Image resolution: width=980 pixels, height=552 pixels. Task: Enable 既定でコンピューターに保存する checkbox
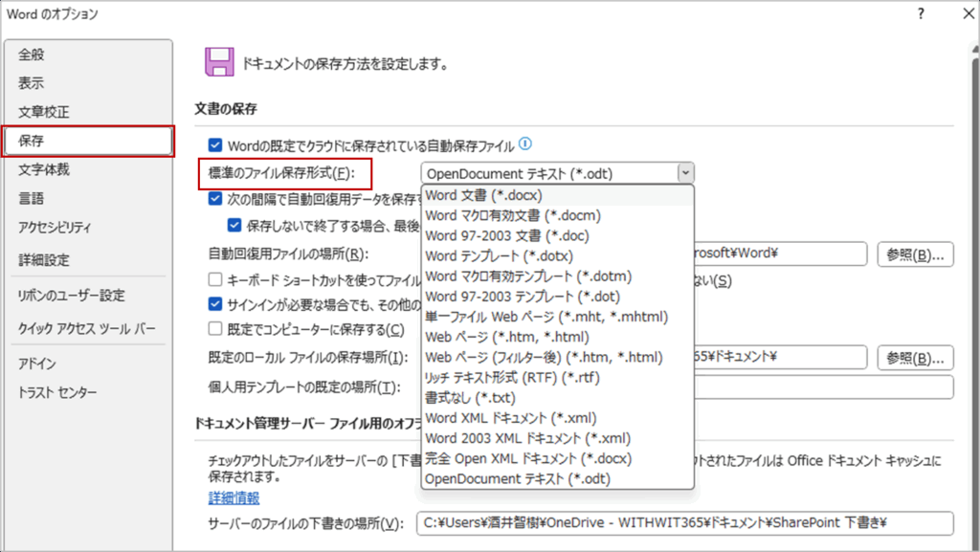[215, 328]
